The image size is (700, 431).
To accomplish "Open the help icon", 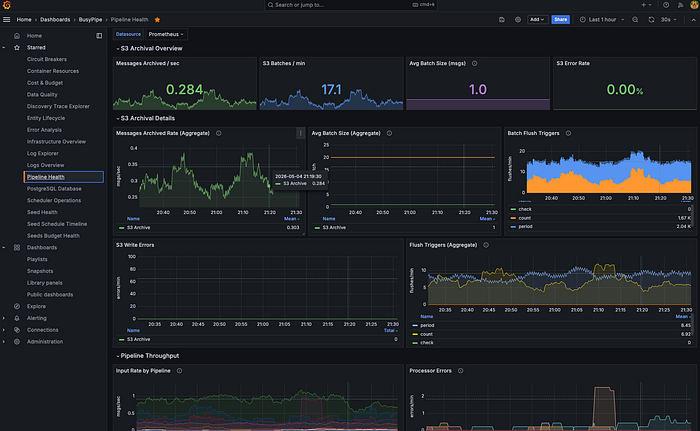I will pyautogui.click(x=666, y=5).
